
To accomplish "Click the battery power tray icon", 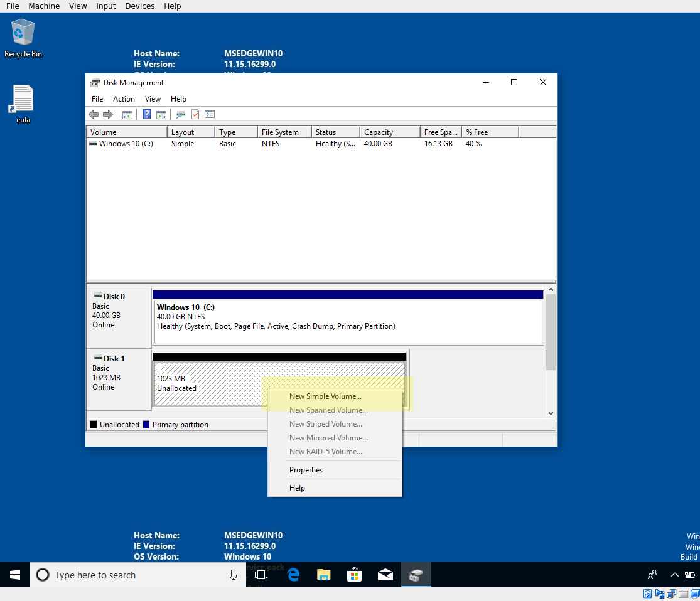I will coord(690,575).
